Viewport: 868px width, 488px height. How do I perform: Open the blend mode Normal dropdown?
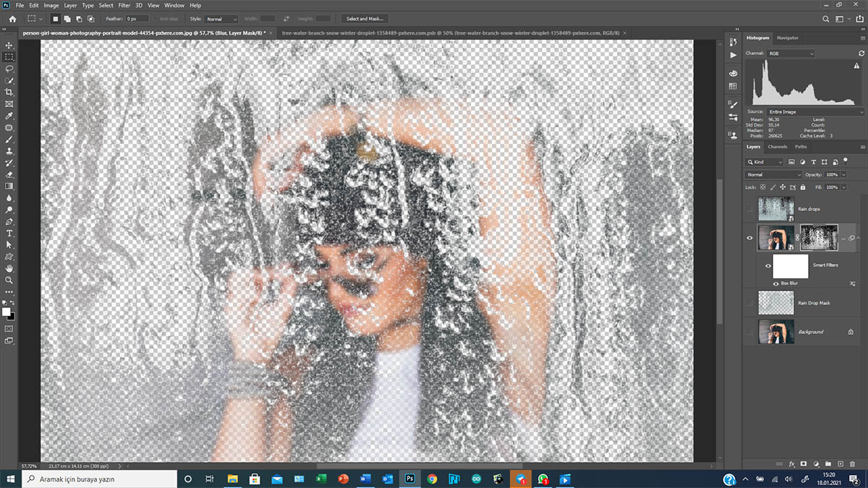[774, 175]
